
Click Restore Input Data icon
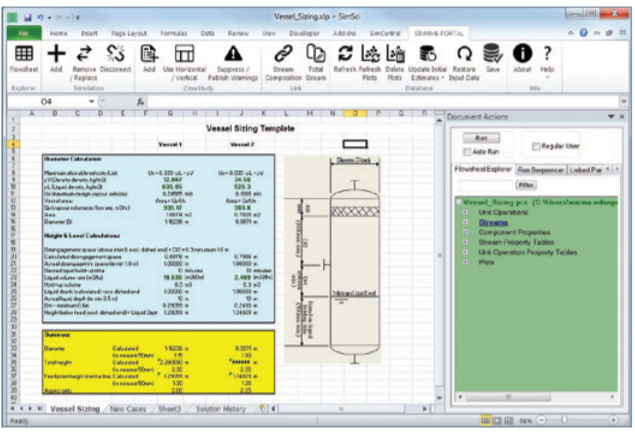point(463,52)
